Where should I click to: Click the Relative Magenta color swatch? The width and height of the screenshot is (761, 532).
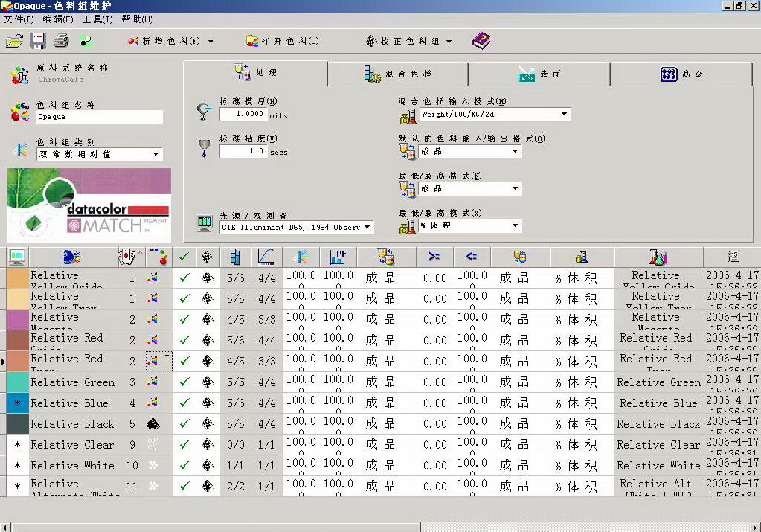point(18,319)
